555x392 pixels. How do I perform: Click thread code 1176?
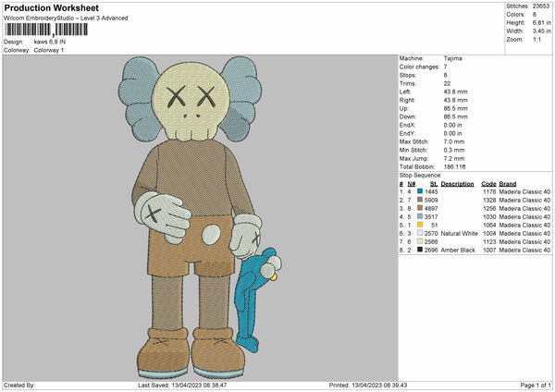pos(489,191)
